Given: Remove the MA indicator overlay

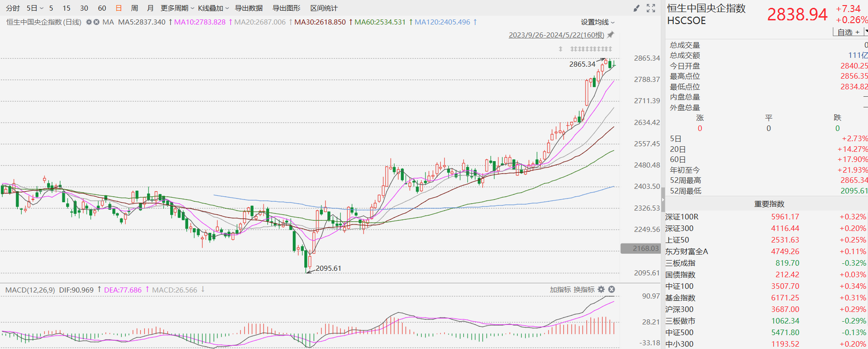Looking at the screenshot, I should tap(96, 22).
